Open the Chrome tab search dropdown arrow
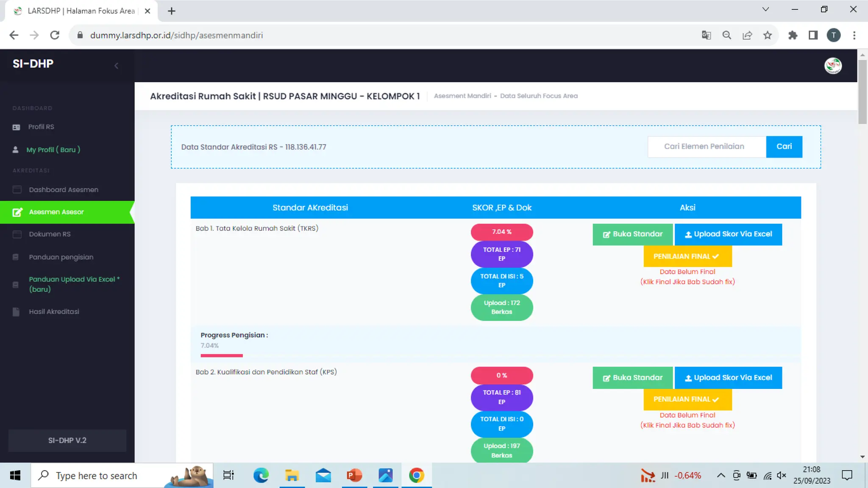 click(x=765, y=9)
